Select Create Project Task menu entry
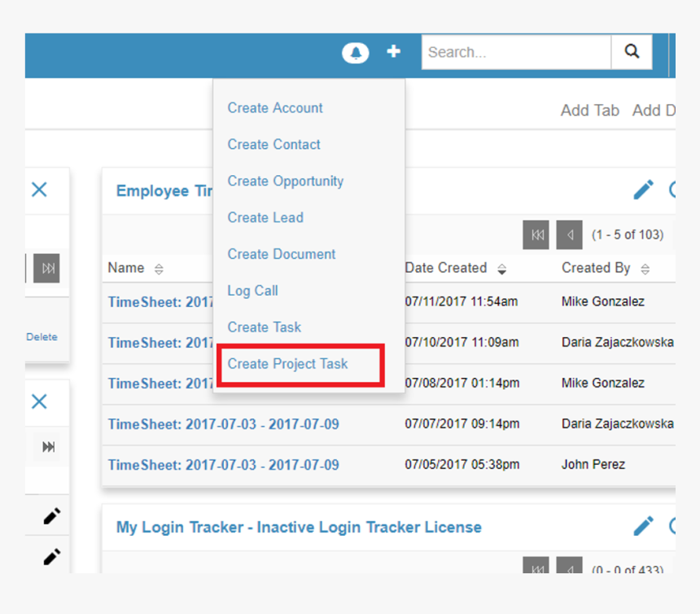 pos(287,364)
